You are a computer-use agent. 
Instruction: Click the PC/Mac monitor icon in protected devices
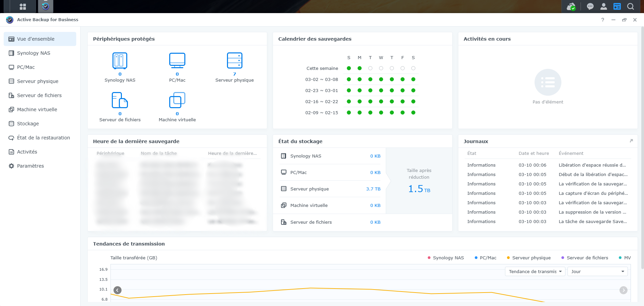coord(177,61)
